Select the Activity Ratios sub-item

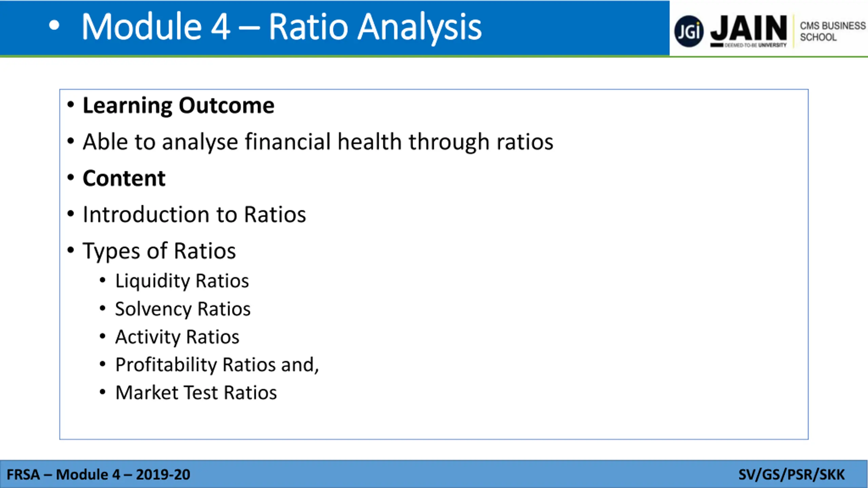tap(177, 337)
